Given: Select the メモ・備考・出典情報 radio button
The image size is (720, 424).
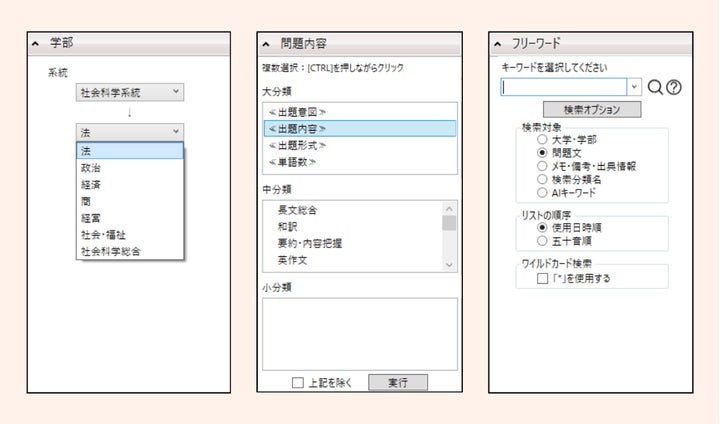Looking at the screenshot, I should [542, 166].
